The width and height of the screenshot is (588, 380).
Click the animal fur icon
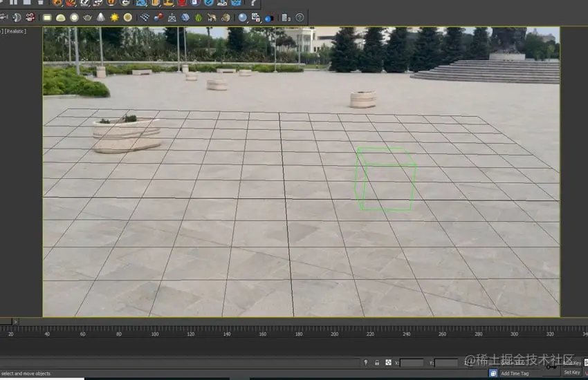point(212,17)
